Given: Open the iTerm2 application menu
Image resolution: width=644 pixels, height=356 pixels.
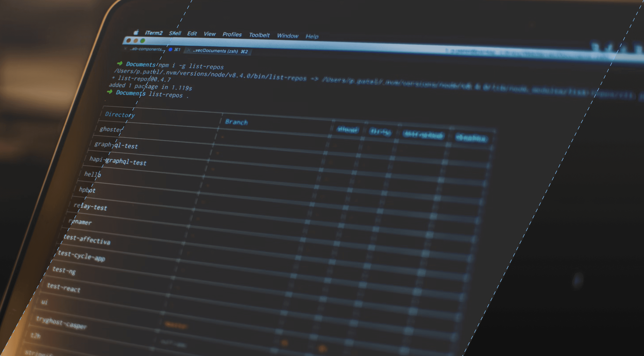Looking at the screenshot, I should point(154,33).
